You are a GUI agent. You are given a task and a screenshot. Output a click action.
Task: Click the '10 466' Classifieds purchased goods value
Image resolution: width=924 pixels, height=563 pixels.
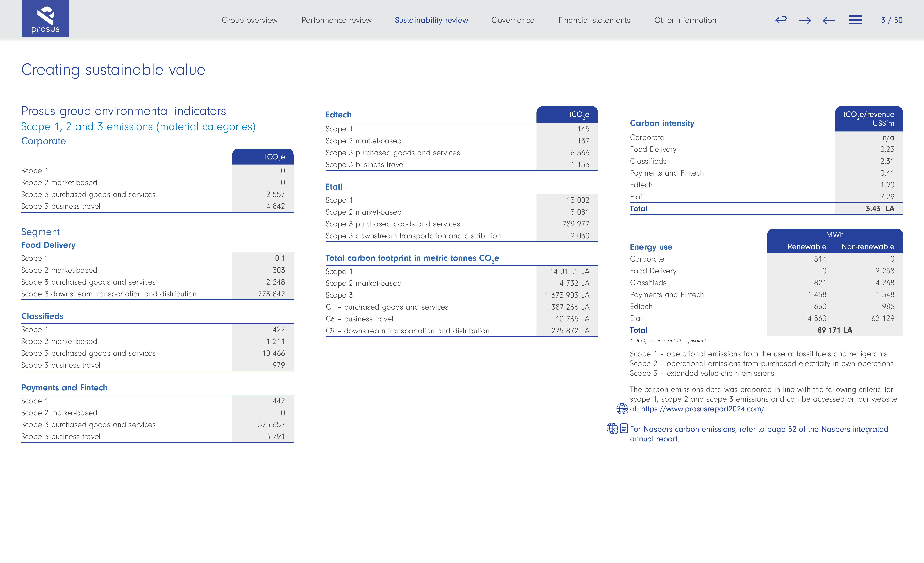click(x=273, y=353)
